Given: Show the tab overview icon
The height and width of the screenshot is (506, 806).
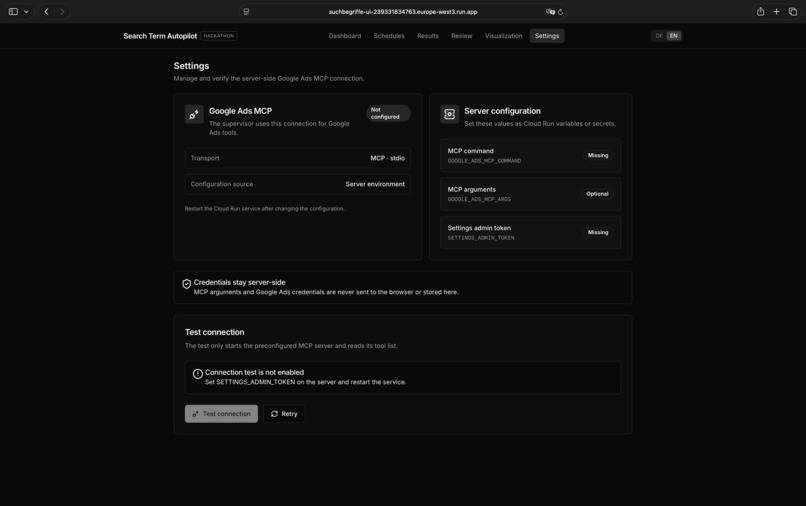Looking at the screenshot, I should point(793,11).
